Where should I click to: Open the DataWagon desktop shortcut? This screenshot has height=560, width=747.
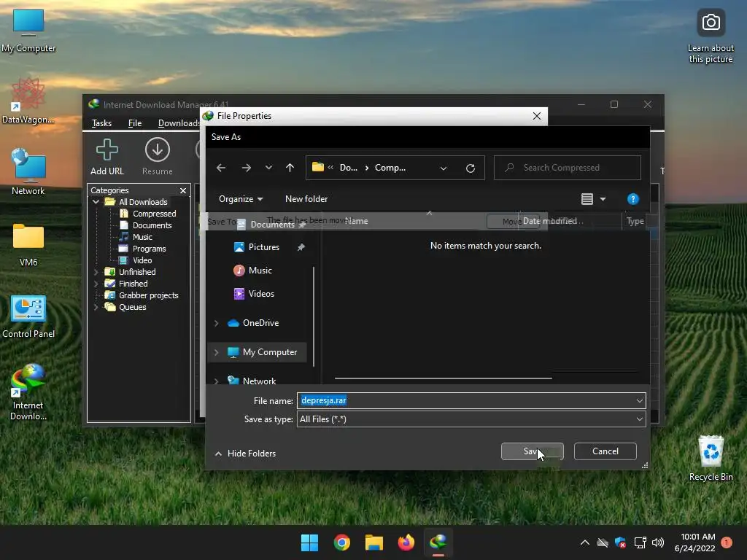(28, 101)
